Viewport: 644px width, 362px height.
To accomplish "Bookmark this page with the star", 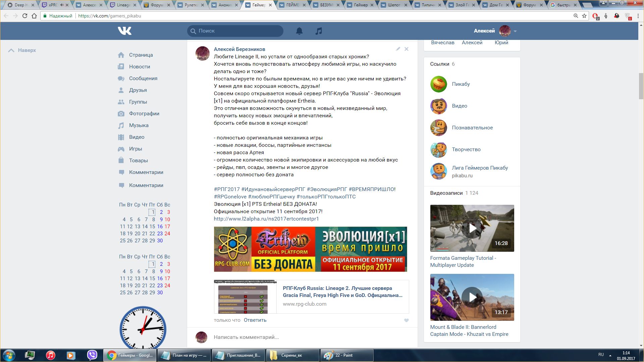I will [584, 16].
